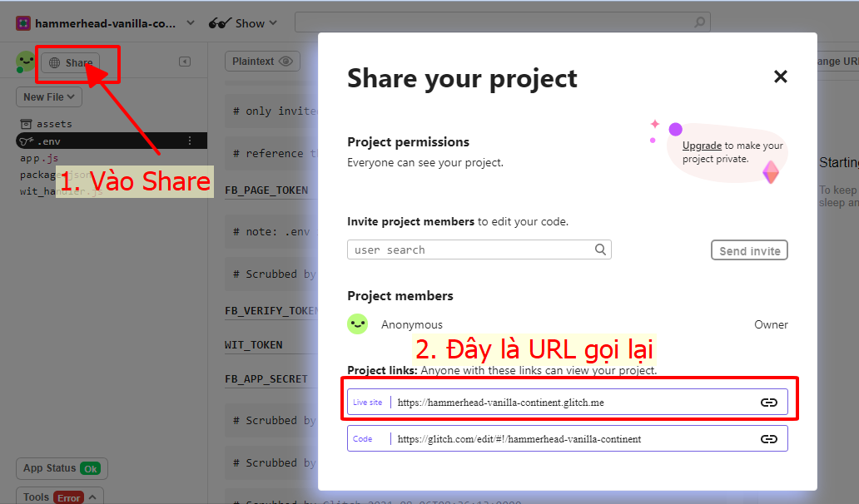This screenshot has height=504, width=859.
Task: Click the green smiley user avatar in the sidebar
Action: (25, 62)
